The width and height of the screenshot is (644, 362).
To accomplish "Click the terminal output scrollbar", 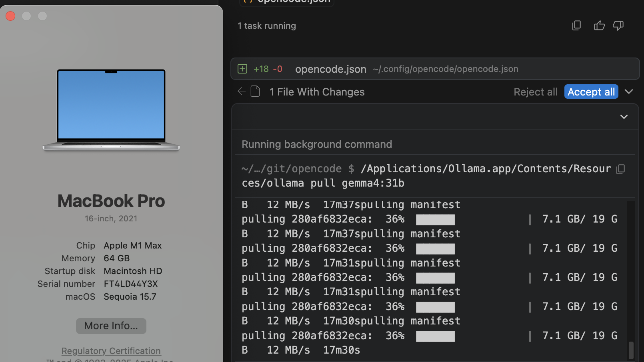I will click(631, 350).
